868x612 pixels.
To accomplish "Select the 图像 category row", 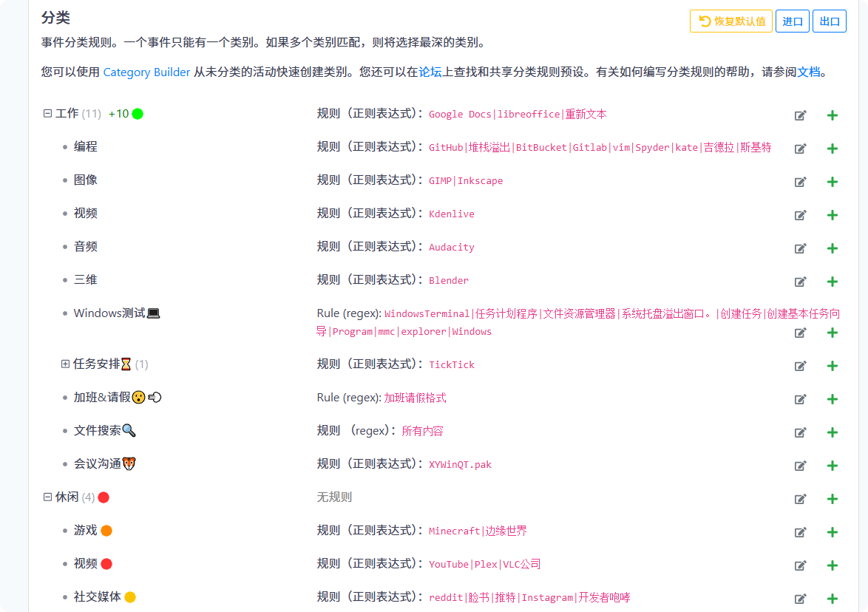I will 85,180.
